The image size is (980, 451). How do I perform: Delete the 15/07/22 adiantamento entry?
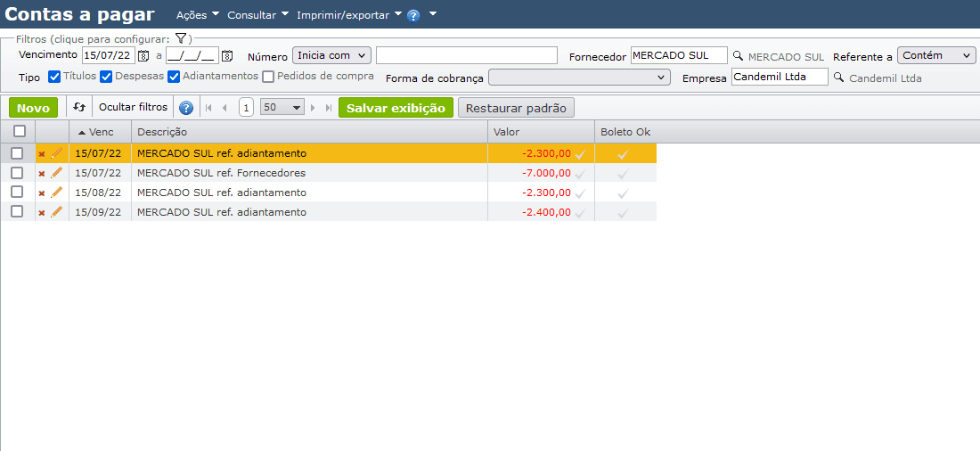tap(42, 154)
